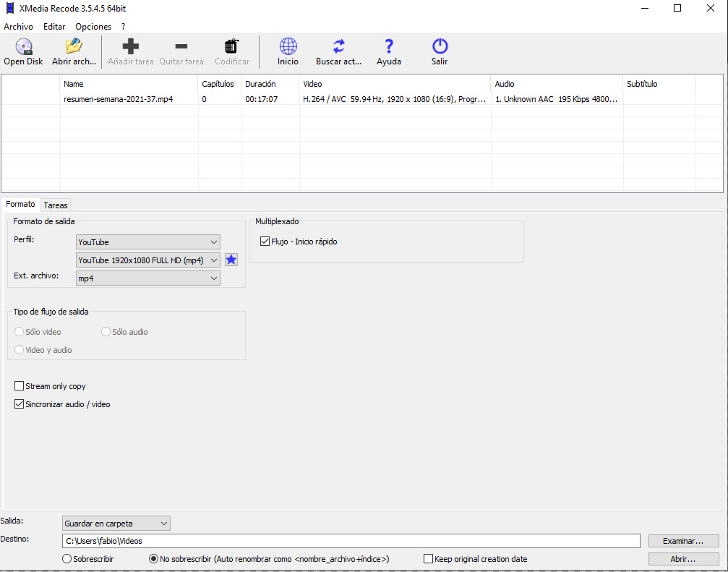Click the Subtítulo column header
The height and width of the screenshot is (572, 728).
pos(659,84)
